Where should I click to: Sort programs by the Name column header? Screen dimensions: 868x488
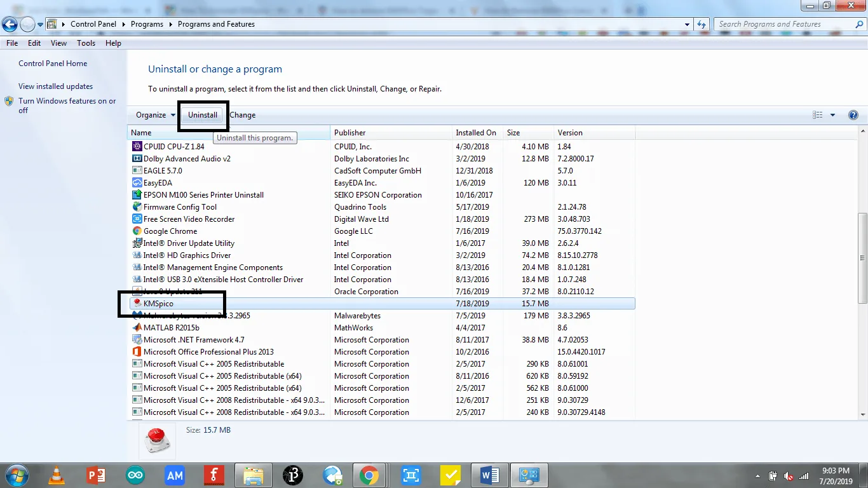coord(229,133)
